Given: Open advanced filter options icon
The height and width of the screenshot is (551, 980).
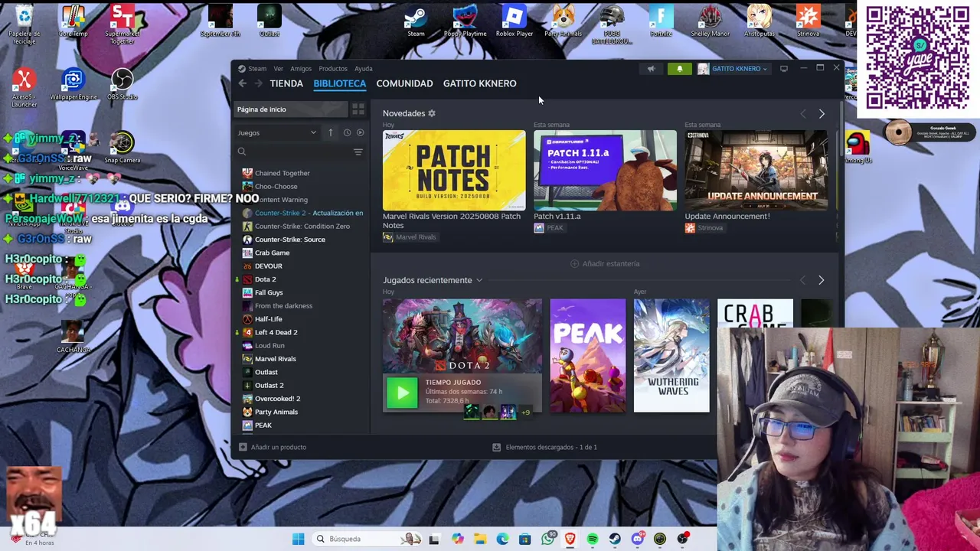Looking at the screenshot, I should (x=358, y=152).
